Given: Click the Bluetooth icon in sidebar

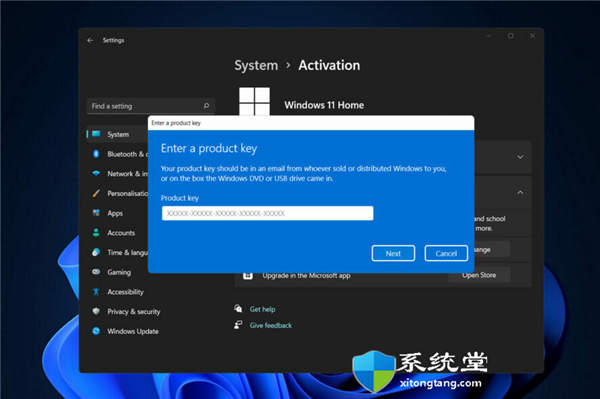Looking at the screenshot, I should 96,154.
